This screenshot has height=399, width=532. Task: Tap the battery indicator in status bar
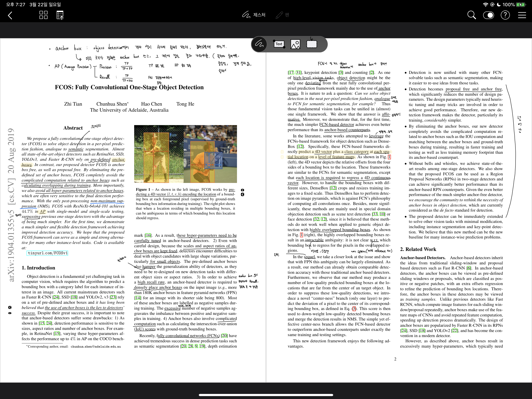[521, 4]
